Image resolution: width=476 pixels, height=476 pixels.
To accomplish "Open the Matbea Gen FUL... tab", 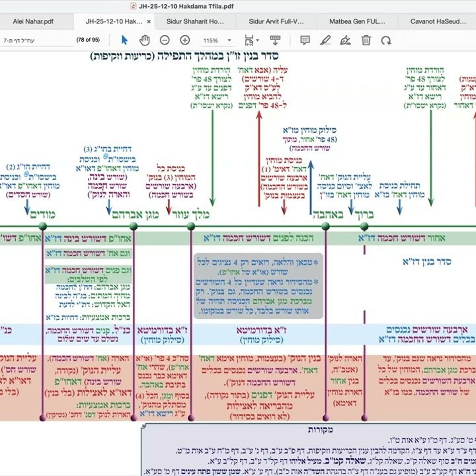I will [x=357, y=21].
